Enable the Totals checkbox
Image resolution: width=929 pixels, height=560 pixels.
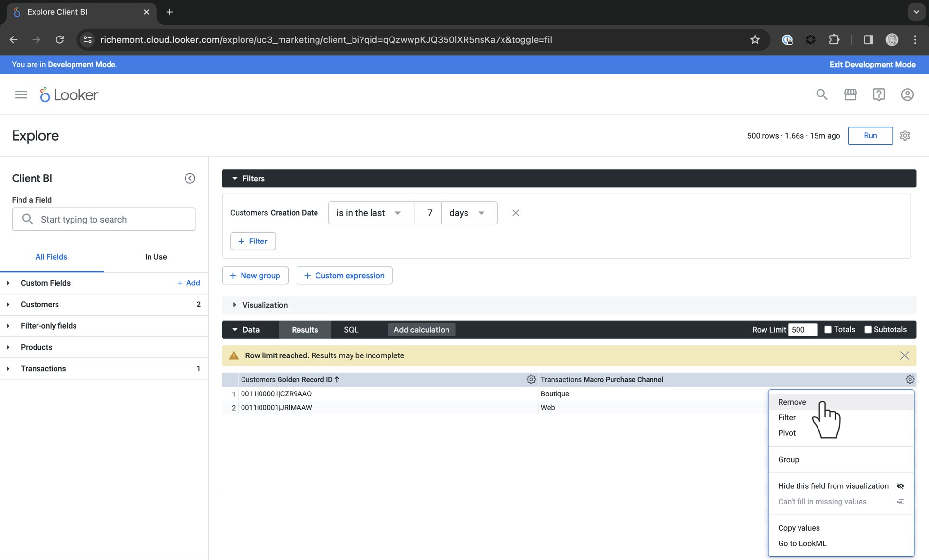(x=828, y=330)
